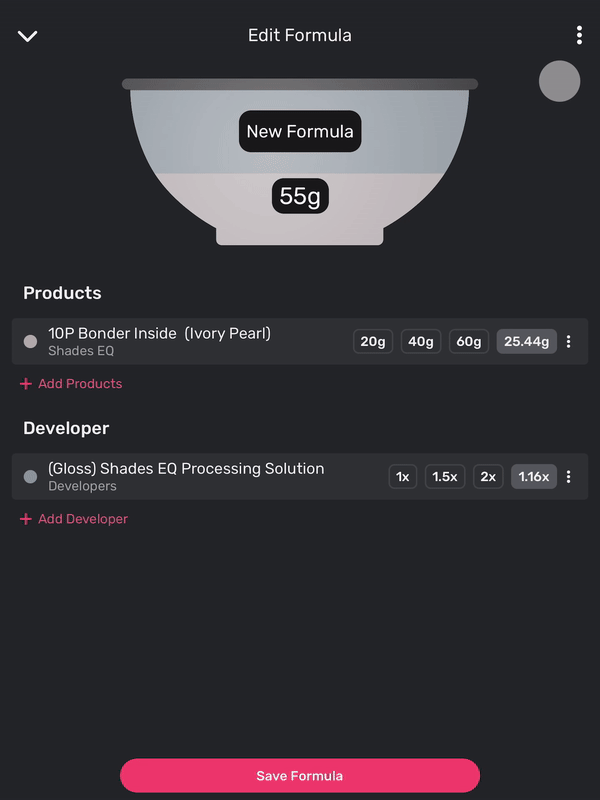The height and width of the screenshot is (800, 600).
Task: Set developer ratio to 2x
Action: [x=488, y=477]
